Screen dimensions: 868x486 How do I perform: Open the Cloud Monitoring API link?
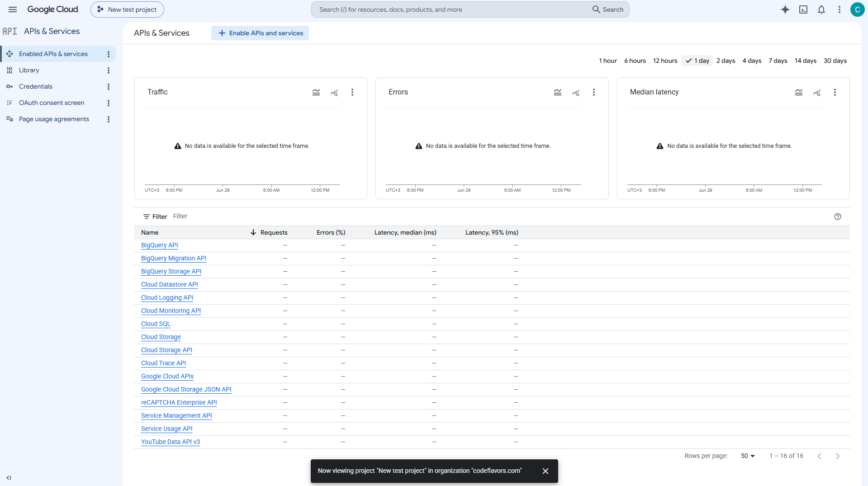point(171,311)
